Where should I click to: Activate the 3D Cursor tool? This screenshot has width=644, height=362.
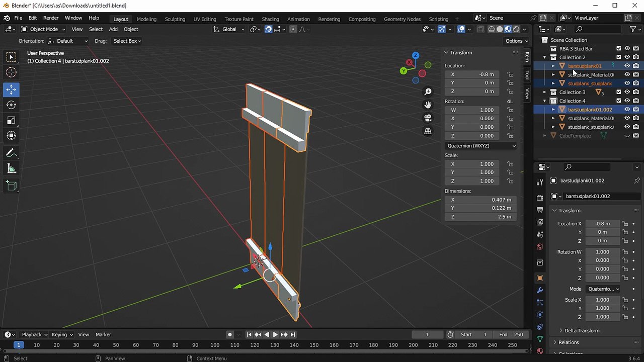(11, 72)
